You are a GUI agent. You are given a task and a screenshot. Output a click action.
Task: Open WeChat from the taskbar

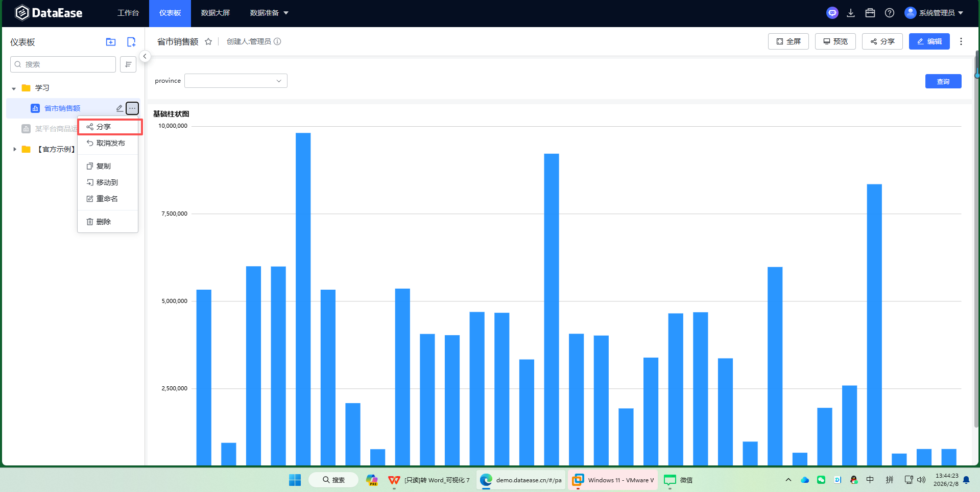678,480
